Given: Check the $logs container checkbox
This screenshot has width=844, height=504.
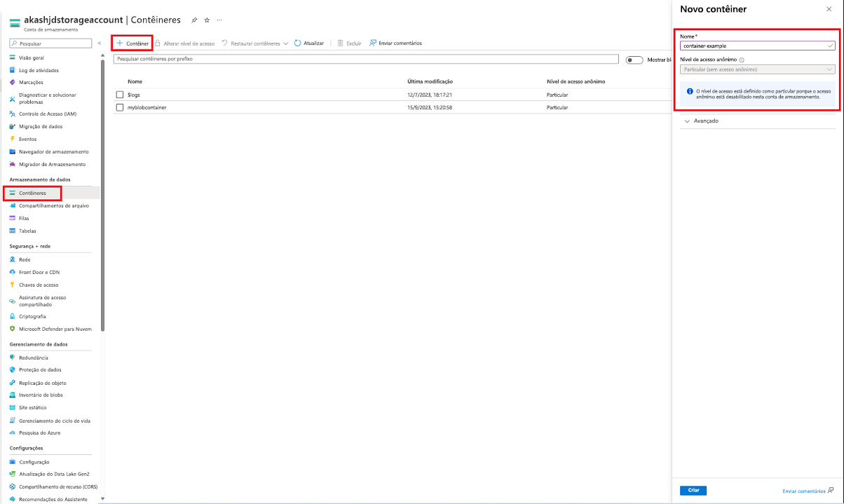Looking at the screenshot, I should [119, 95].
